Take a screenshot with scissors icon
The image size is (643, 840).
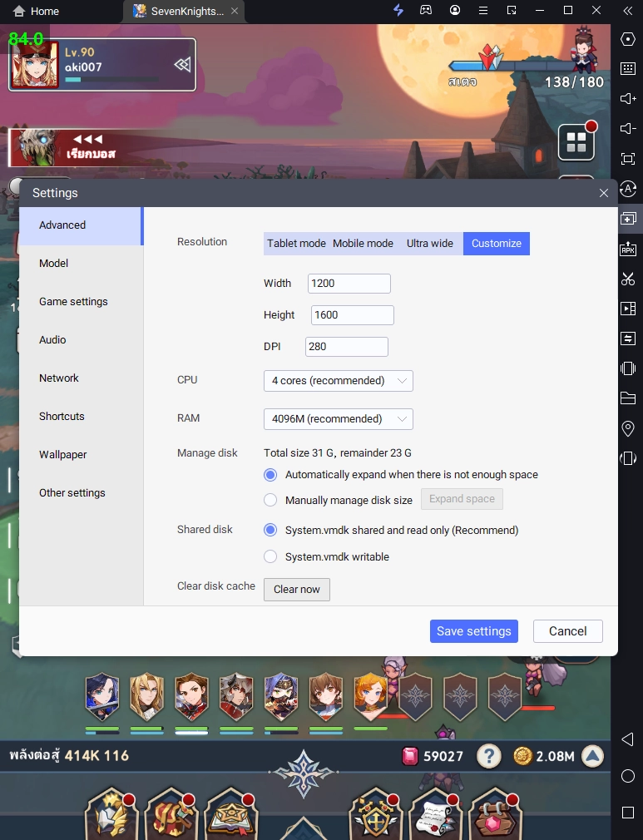point(628,279)
